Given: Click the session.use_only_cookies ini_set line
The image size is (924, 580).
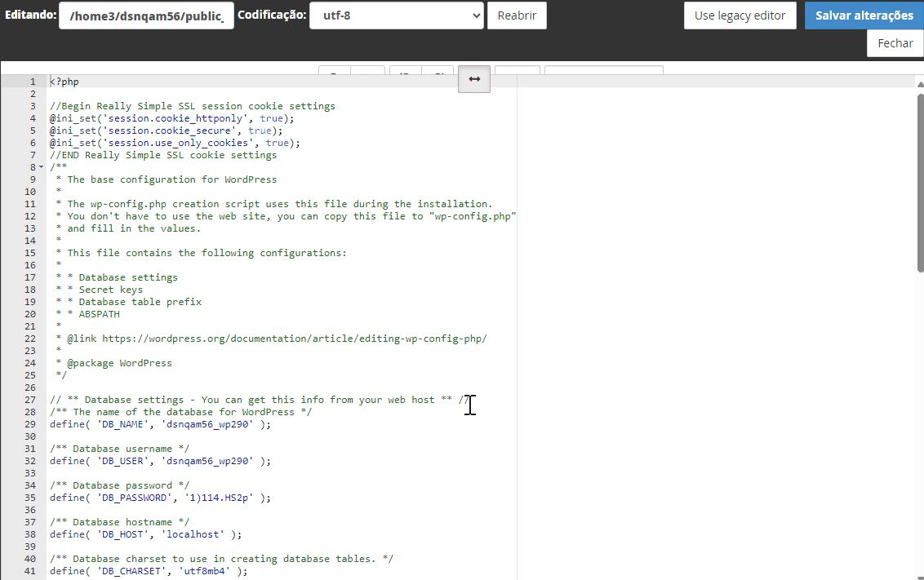Looking at the screenshot, I should pos(175,143).
